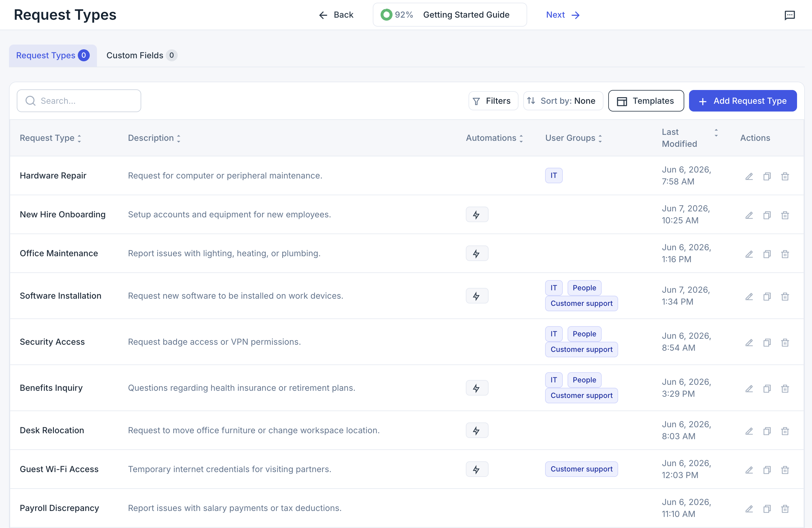Duplicate the Benefits Inquiry row
Screen dimensions: 812x528
[767, 389]
